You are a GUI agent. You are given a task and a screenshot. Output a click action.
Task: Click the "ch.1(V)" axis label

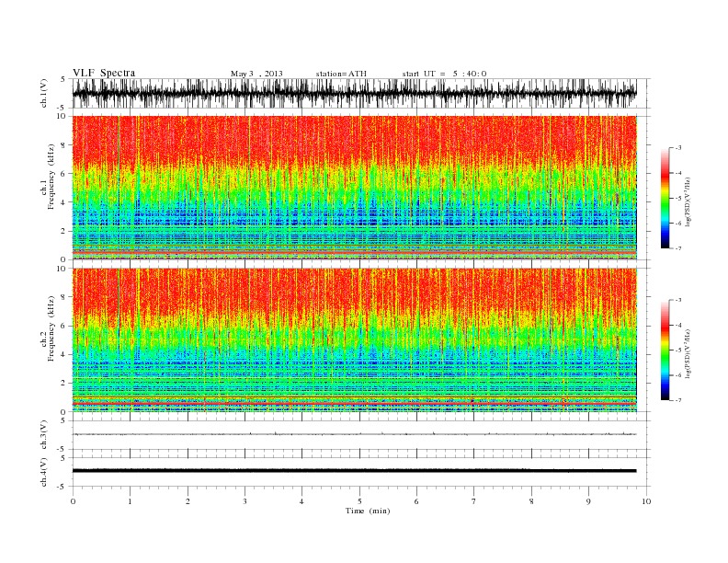(44, 93)
